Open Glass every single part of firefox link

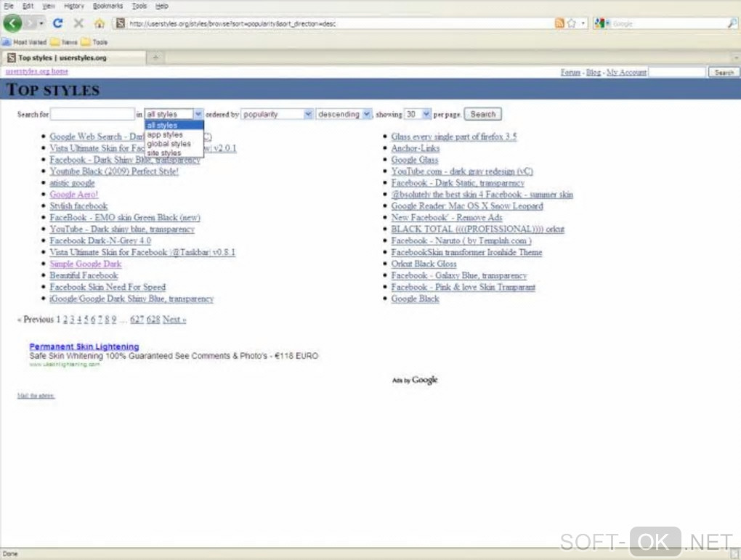[x=453, y=137]
